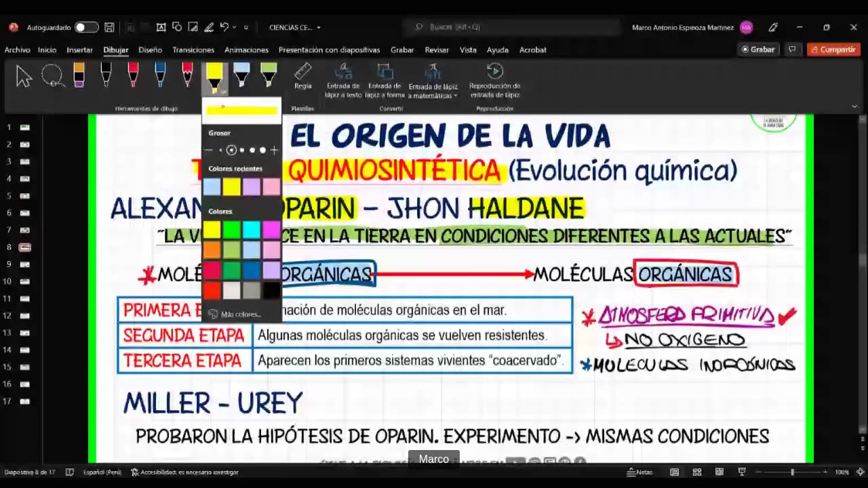Switch to the Transiciones tab

pyautogui.click(x=193, y=49)
